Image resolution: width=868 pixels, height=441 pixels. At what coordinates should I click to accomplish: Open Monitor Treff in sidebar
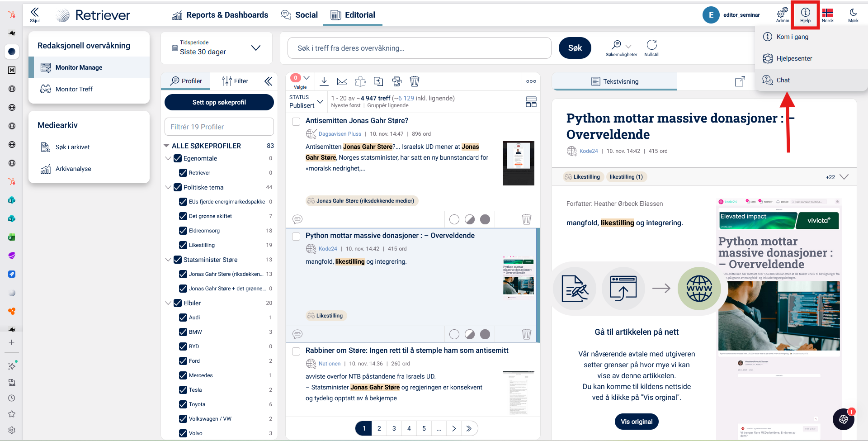(x=89, y=89)
